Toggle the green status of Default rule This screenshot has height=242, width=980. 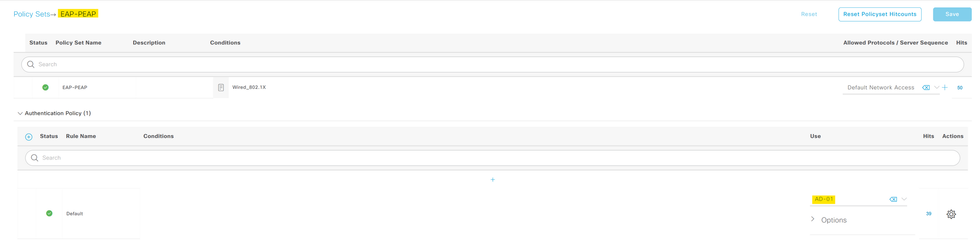click(49, 213)
